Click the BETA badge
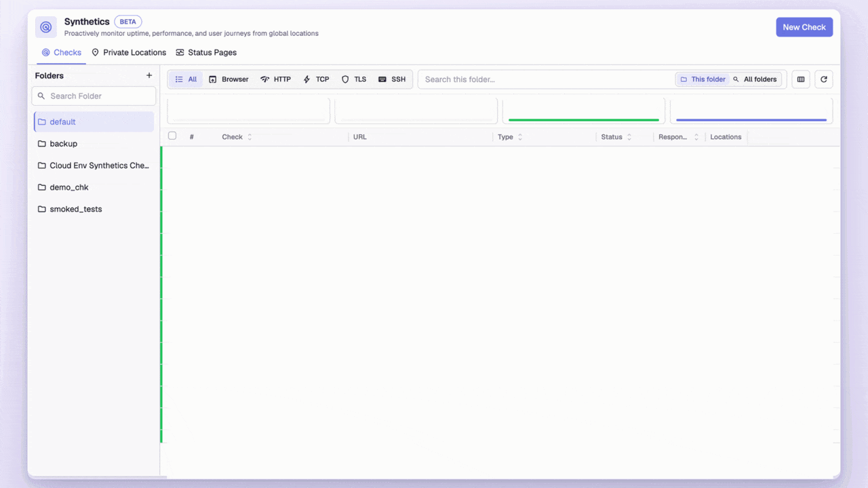This screenshot has height=488, width=868. 127,22
